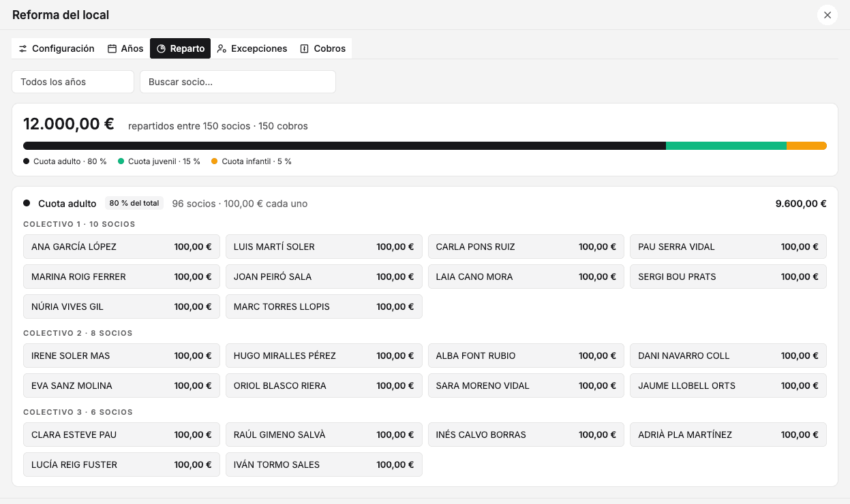Select the Pau Serra Vidal card
The image size is (850, 504).
[728, 247]
